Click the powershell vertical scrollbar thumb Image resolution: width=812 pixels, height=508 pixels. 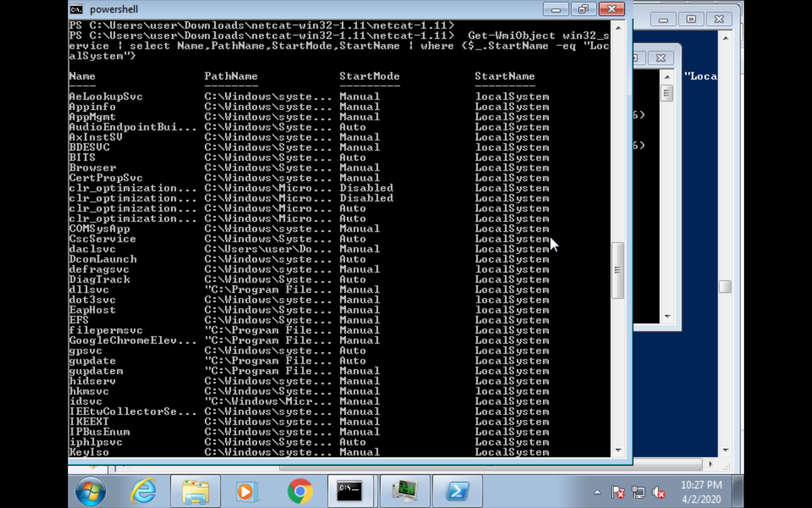point(618,270)
